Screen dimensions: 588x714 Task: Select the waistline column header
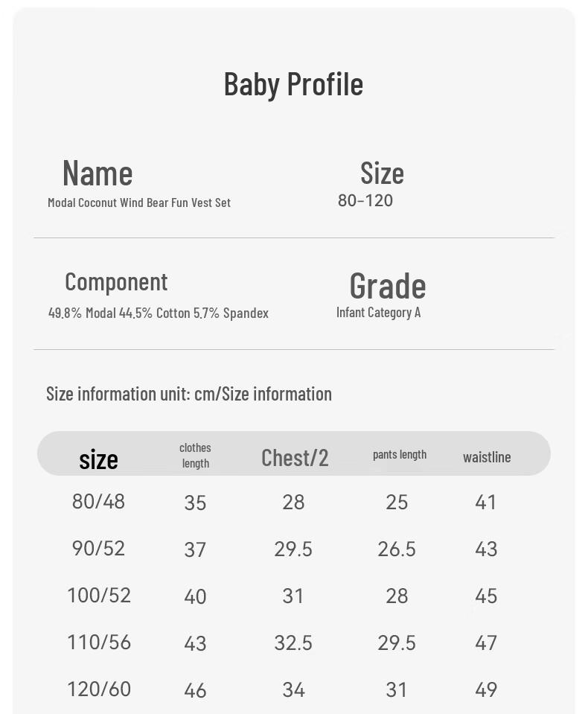pos(487,457)
